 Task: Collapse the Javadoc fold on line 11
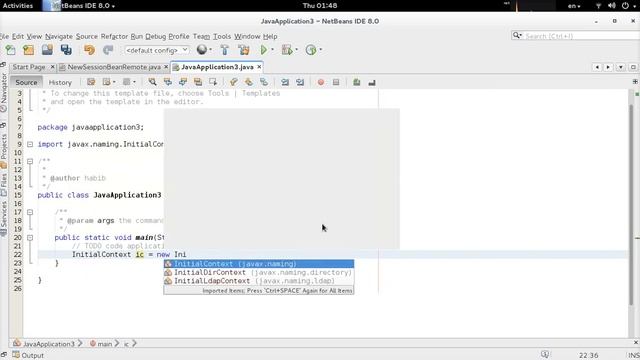30,161
